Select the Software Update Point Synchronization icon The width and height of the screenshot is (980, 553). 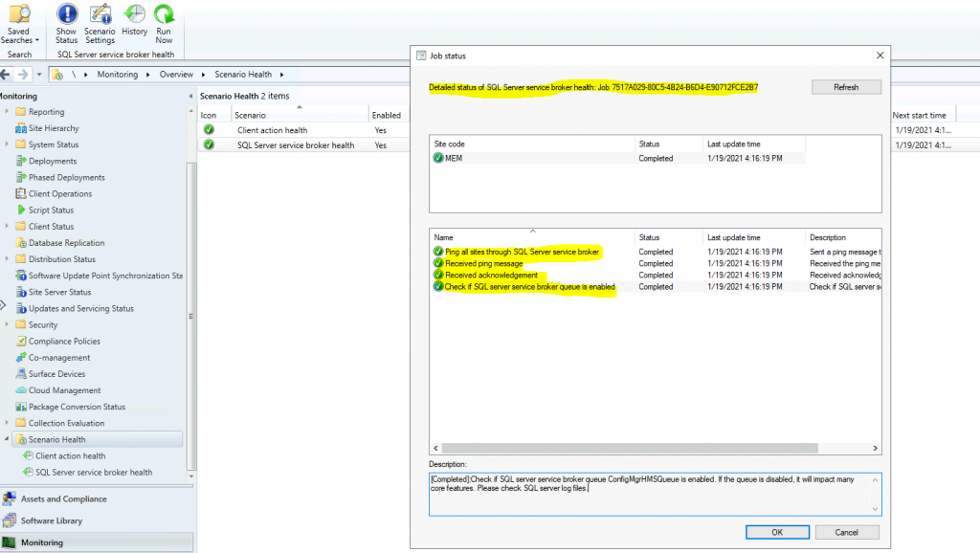point(21,276)
